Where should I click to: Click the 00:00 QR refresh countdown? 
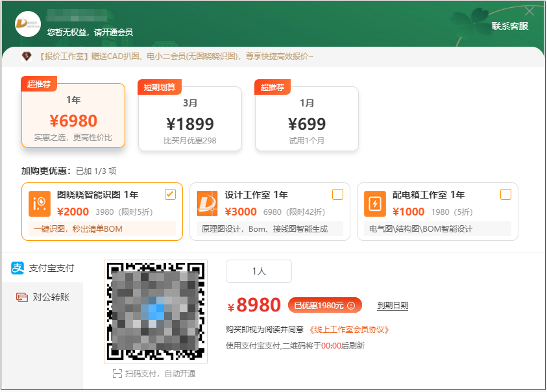[x=331, y=346]
